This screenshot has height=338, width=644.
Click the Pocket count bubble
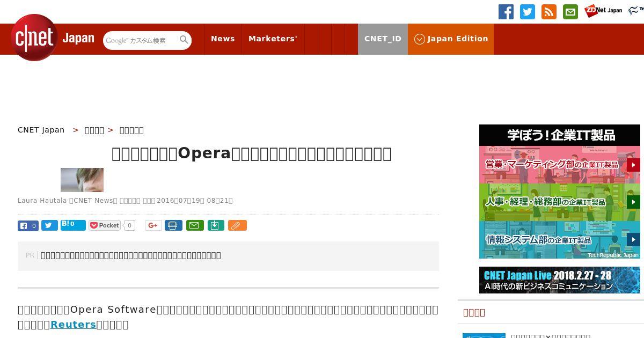(129, 225)
